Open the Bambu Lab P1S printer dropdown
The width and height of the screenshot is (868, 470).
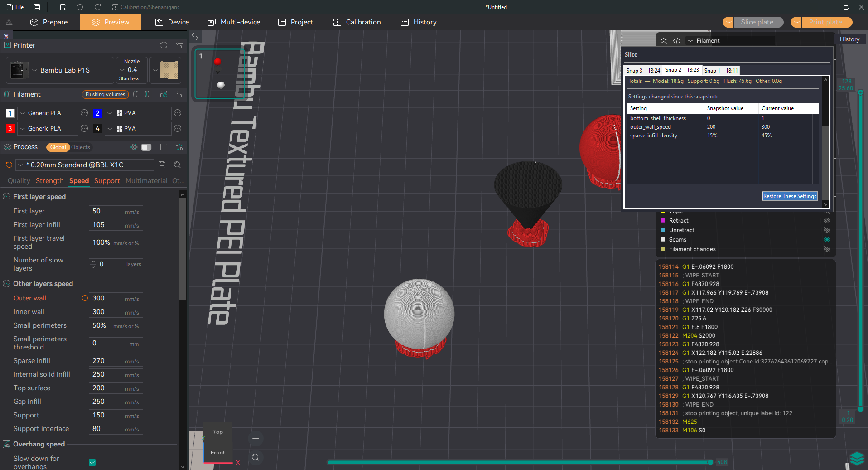[65, 70]
